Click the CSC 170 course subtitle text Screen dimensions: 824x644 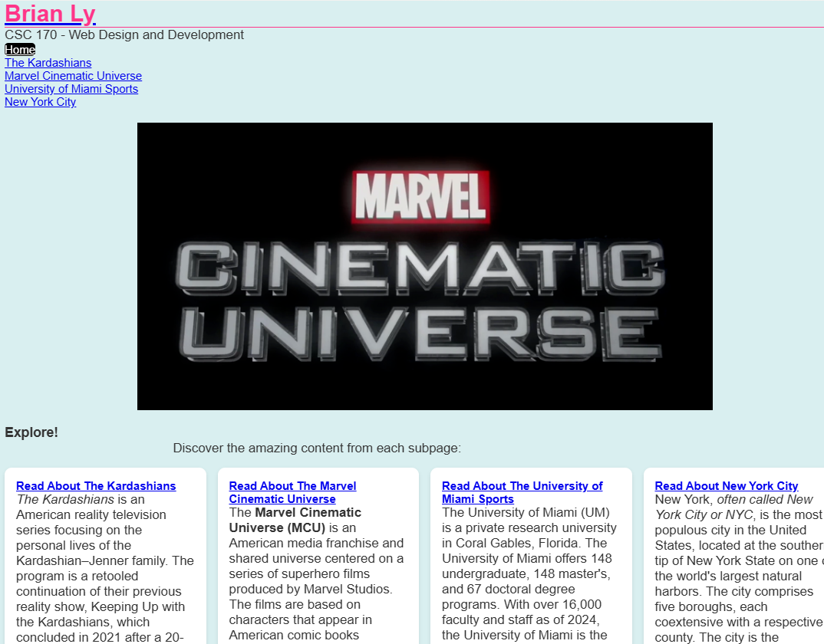[124, 34]
